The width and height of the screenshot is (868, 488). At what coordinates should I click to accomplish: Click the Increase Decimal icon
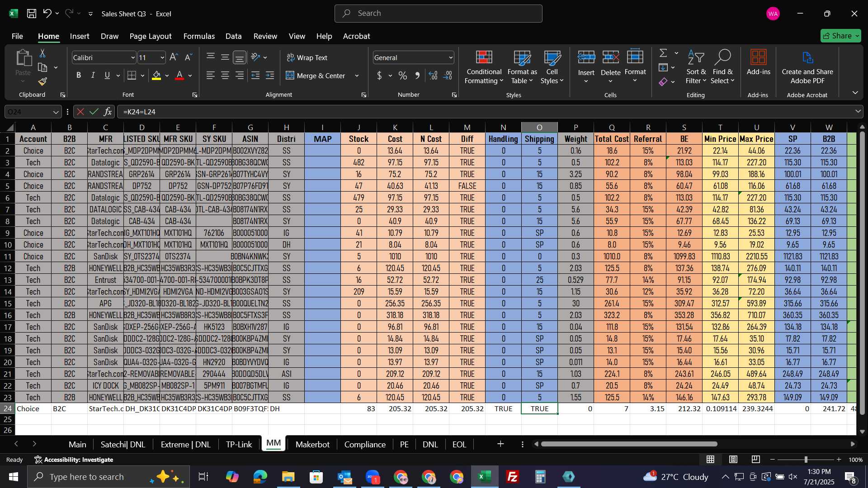click(x=433, y=75)
